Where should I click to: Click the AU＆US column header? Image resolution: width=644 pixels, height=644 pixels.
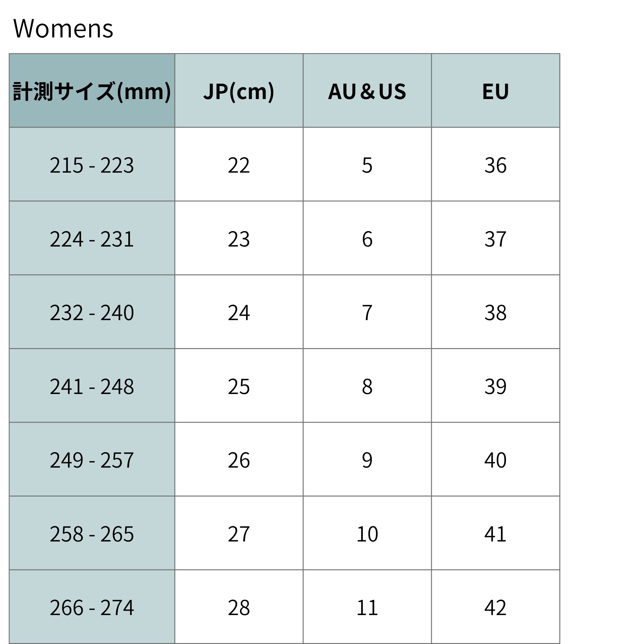pyautogui.click(x=367, y=90)
